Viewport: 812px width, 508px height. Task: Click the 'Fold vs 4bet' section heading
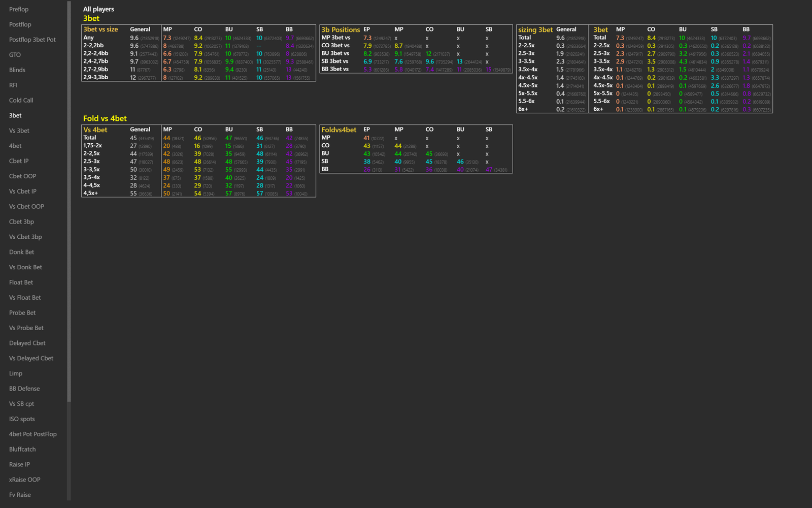(105, 118)
